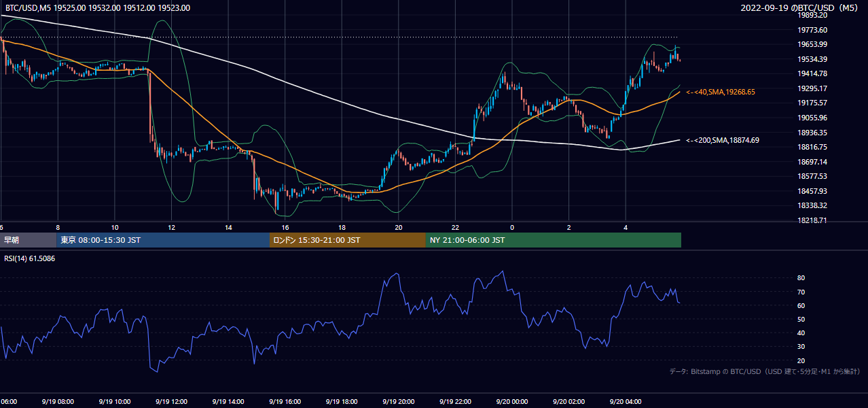Click price axis value 19295.17
This screenshot has height=408, width=868.
click(x=813, y=88)
